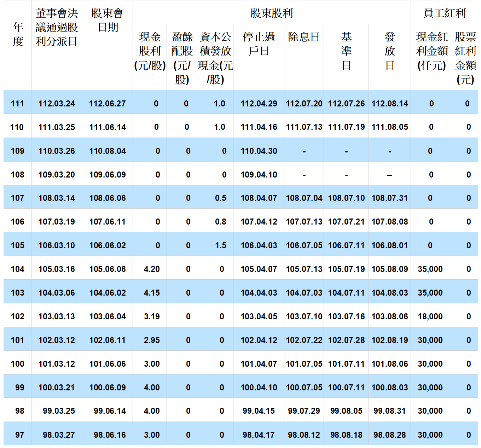This screenshot has width=481, height=448.
Task: Select year cell 103
Action: 17,293
